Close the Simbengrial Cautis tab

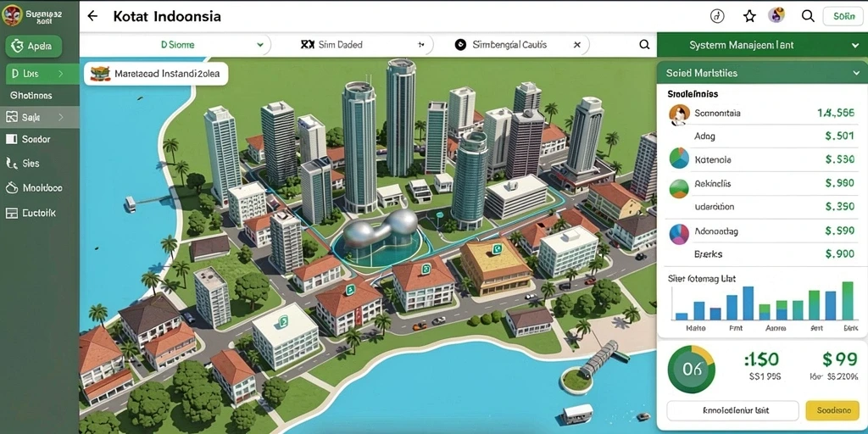coord(576,45)
